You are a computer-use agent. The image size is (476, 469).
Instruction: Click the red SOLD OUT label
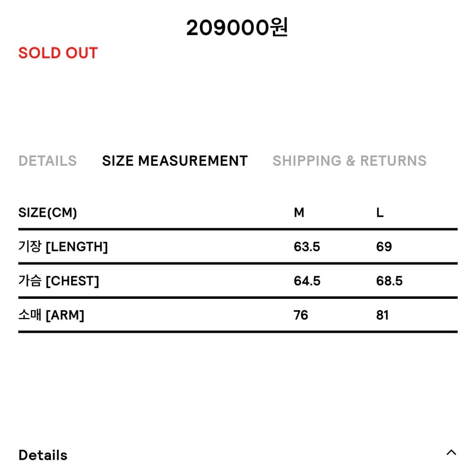pos(58,53)
